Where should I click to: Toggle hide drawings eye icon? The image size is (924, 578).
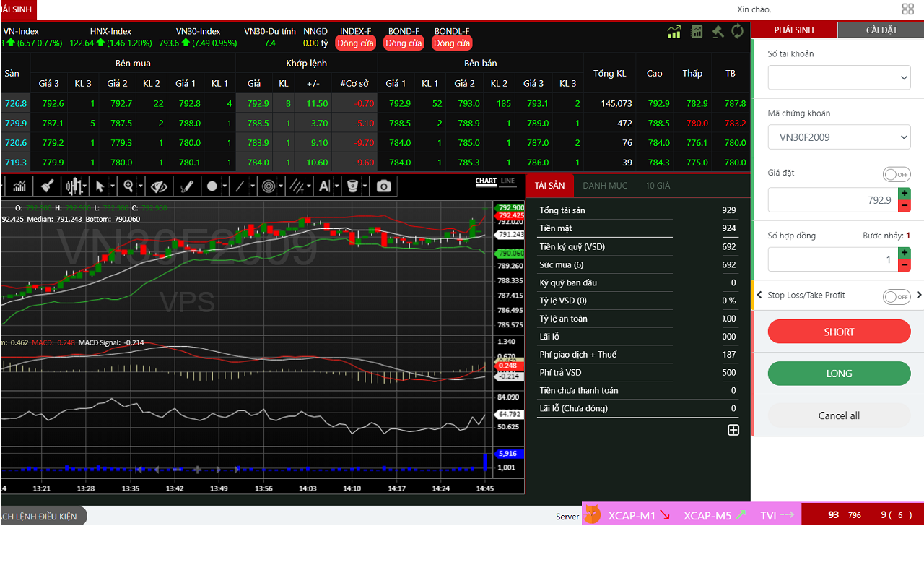[x=159, y=186]
